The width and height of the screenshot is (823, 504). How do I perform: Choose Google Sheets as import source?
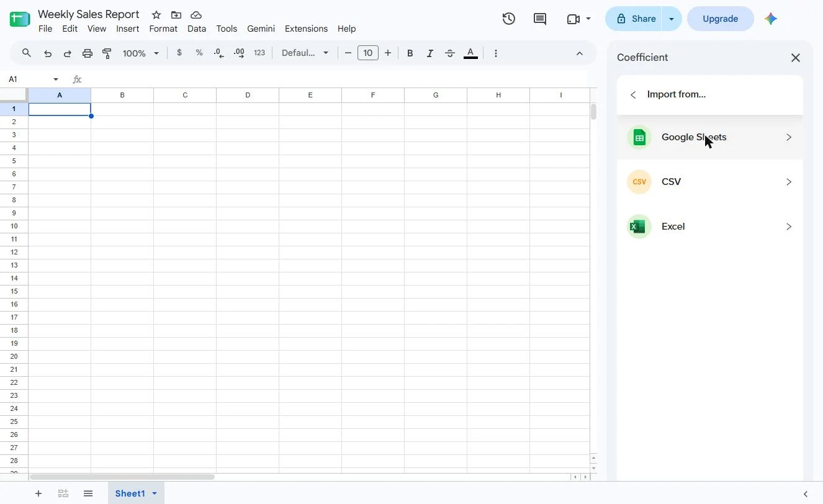point(710,137)
